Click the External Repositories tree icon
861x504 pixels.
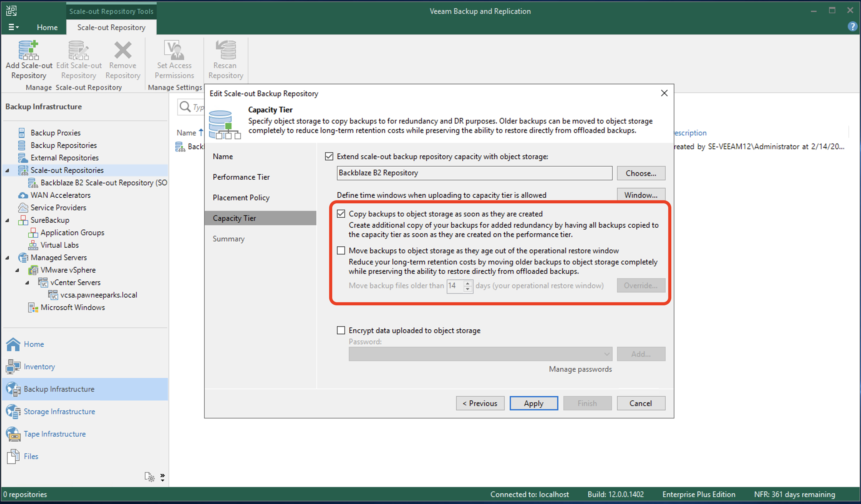[22, 157]
